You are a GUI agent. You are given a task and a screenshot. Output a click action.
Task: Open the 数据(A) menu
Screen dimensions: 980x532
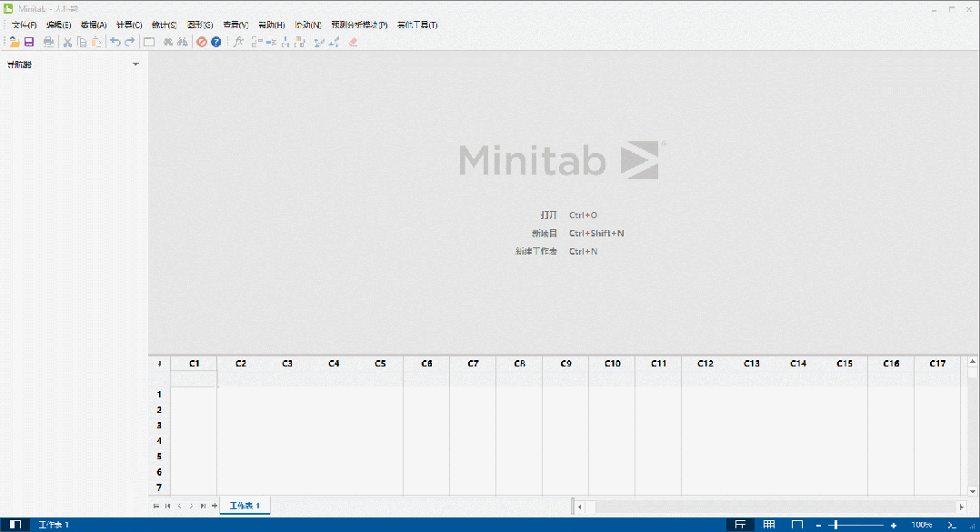94,25
